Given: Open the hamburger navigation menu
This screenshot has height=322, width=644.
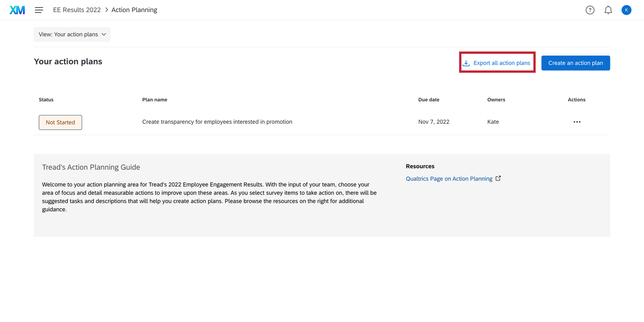Looking at the screenshot, I should [39, 10].
